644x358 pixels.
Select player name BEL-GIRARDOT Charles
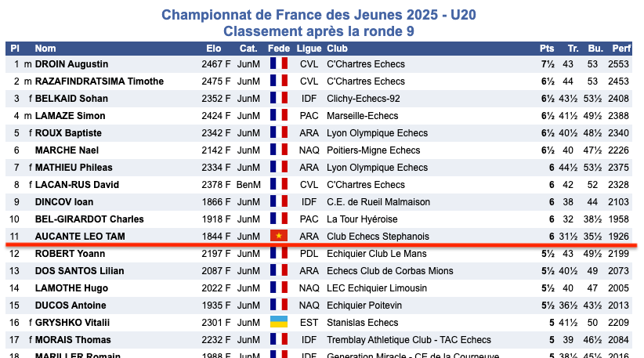point(89,219)
